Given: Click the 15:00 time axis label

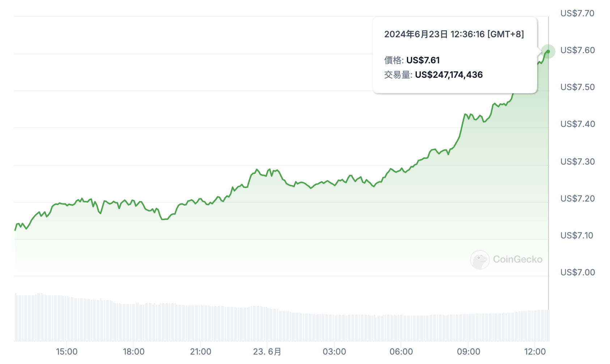Looking at the screenshot, I should coord(67,352).
